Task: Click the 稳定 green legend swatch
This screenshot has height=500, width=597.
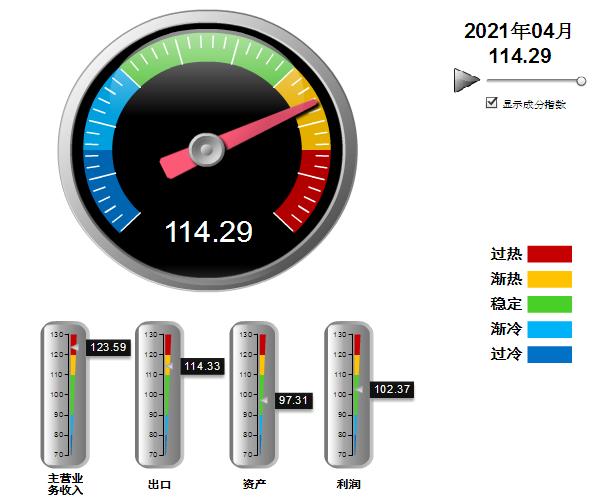Action: tap(549, 304)
